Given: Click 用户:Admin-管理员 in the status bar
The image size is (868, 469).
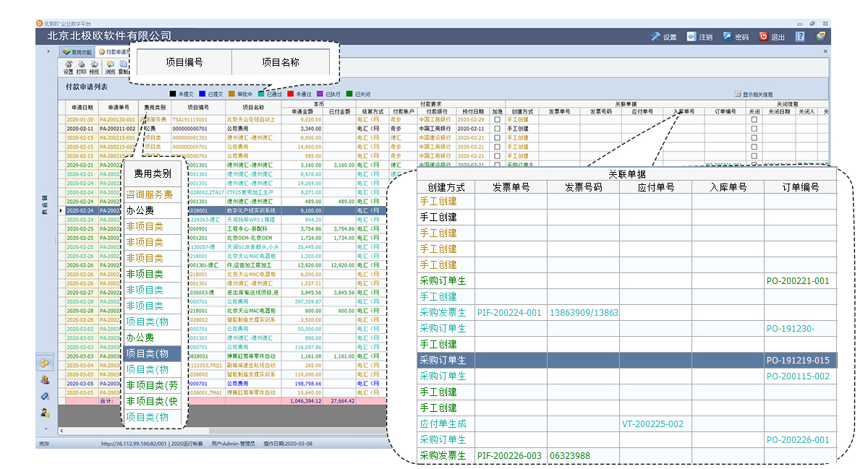Looking at the screenshot, I should click(x=234, y=444).
